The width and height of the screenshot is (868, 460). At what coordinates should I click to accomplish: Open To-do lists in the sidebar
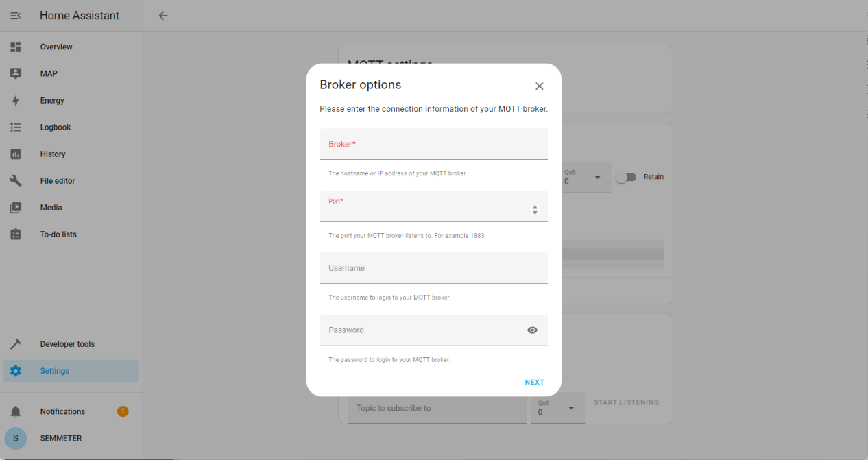(x=71, y=234)
